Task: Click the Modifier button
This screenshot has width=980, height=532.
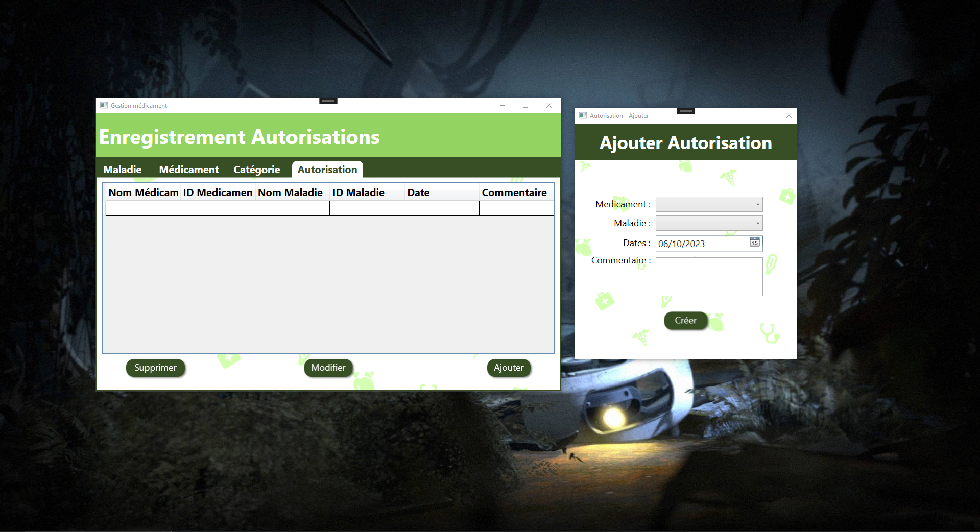Action: click(x=328, y=368)
